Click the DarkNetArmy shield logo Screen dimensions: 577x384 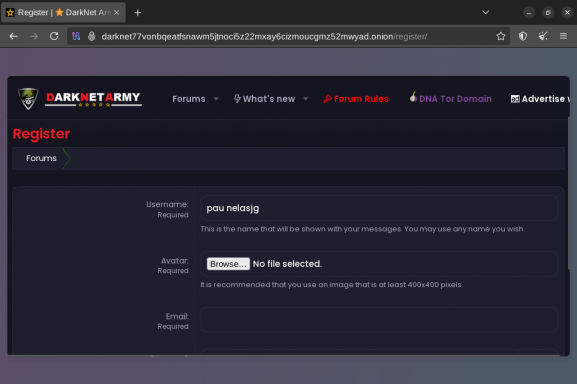(28, 99)
